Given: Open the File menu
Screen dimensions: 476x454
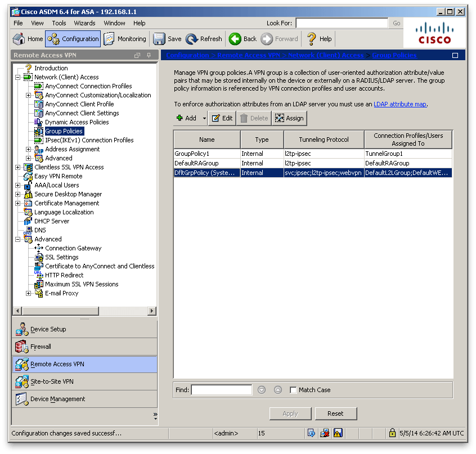Looking at the screenshot, I should point(18,23).
